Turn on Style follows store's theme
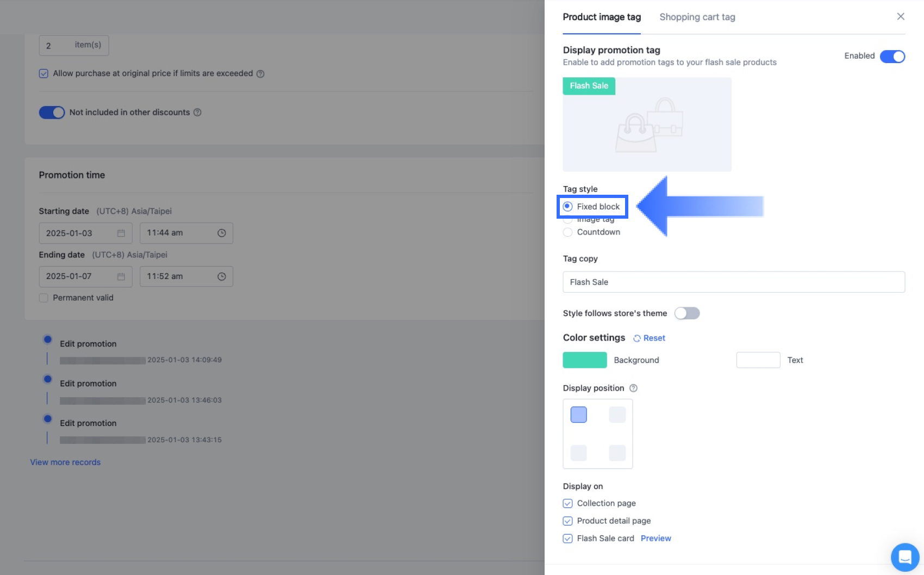The image size is (924, 575). click(686, 313)
